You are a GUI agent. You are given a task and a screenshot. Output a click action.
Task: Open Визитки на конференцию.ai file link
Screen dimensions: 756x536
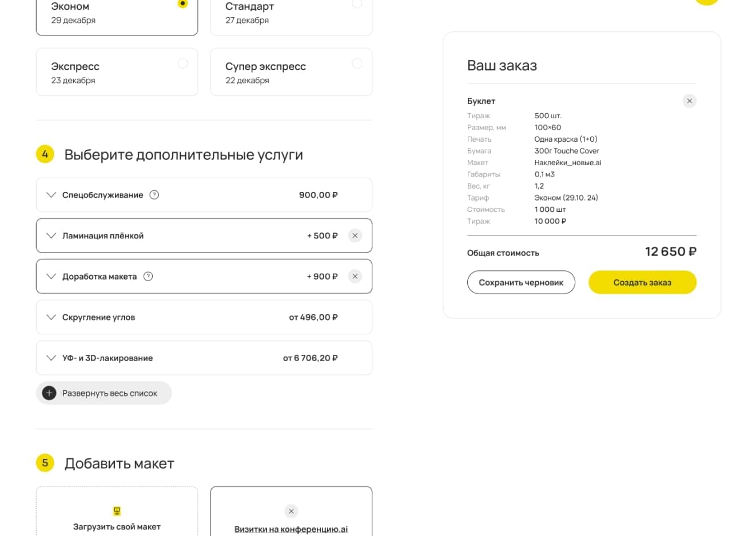coord(291,529)
